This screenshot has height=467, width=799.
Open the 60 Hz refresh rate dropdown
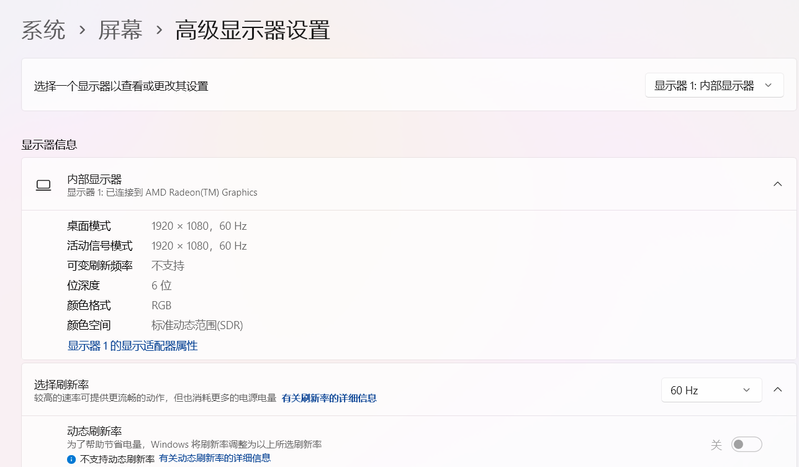pyautogui.click(x=710, y=390)
